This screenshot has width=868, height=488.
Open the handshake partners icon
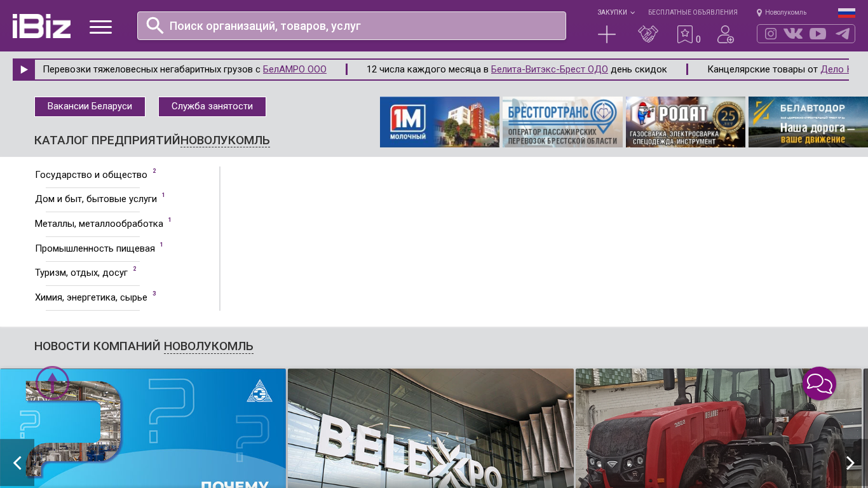coord(648,34)
